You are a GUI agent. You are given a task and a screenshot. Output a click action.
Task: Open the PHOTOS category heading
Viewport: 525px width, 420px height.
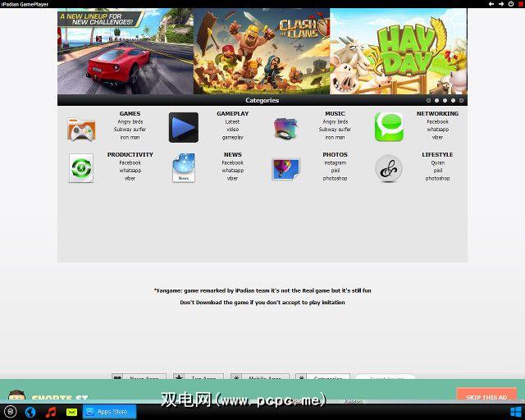pos(336,154)
